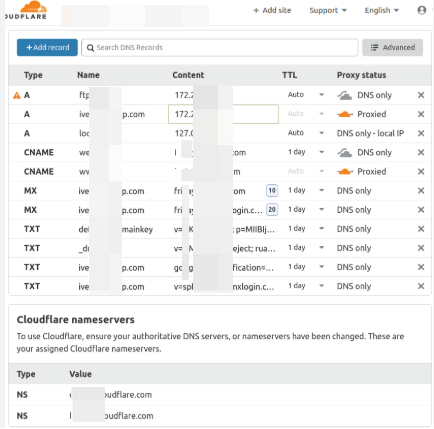Toggle orange cloud proxy on the Proxied A record
Image resolution: width=434 pixels, height=429 pixels.
pos(345,114)
